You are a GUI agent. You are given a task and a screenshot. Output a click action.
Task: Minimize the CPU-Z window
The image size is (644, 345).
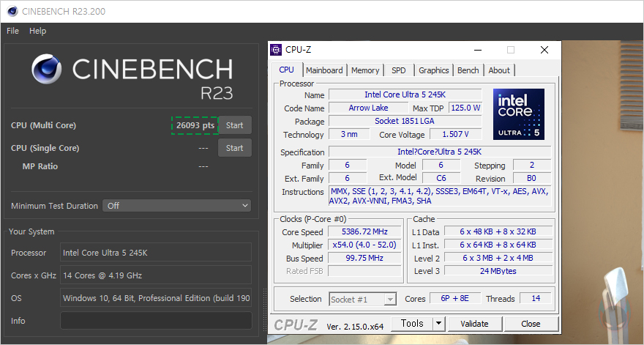point(478,50)
